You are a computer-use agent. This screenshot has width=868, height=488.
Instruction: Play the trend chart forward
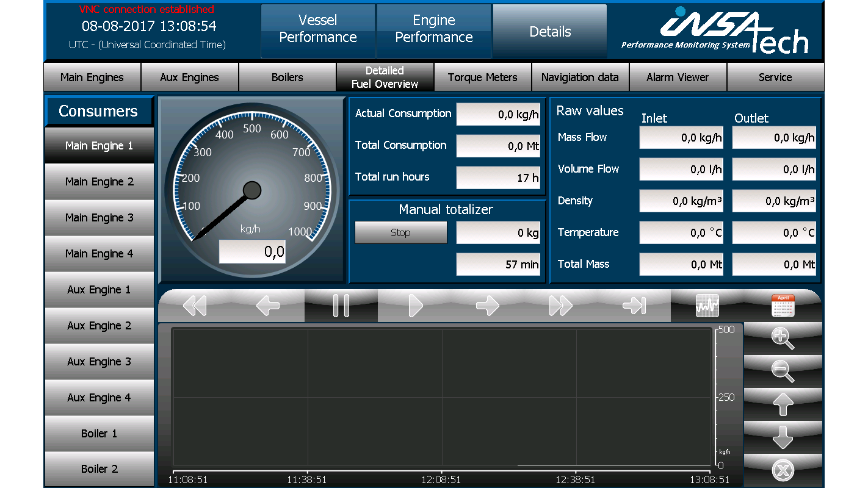(x=414, y=305)
